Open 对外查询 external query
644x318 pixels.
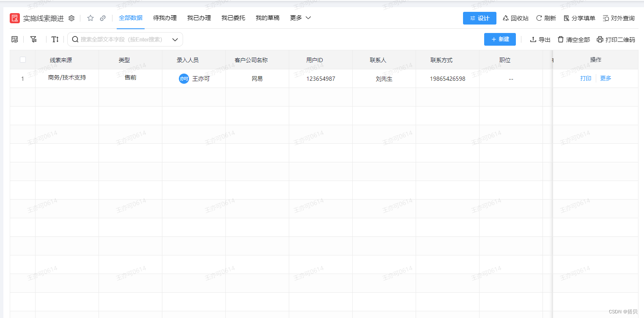(x=619, y=18)
